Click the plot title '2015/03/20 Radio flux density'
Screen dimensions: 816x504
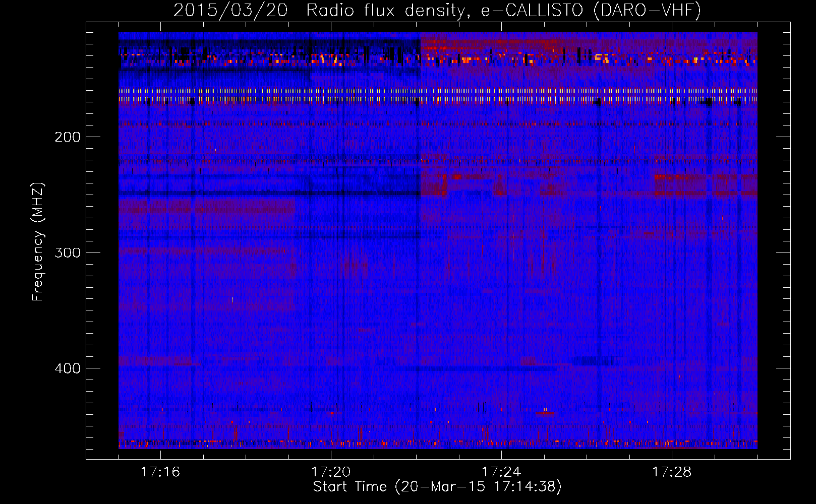point(438,10)
